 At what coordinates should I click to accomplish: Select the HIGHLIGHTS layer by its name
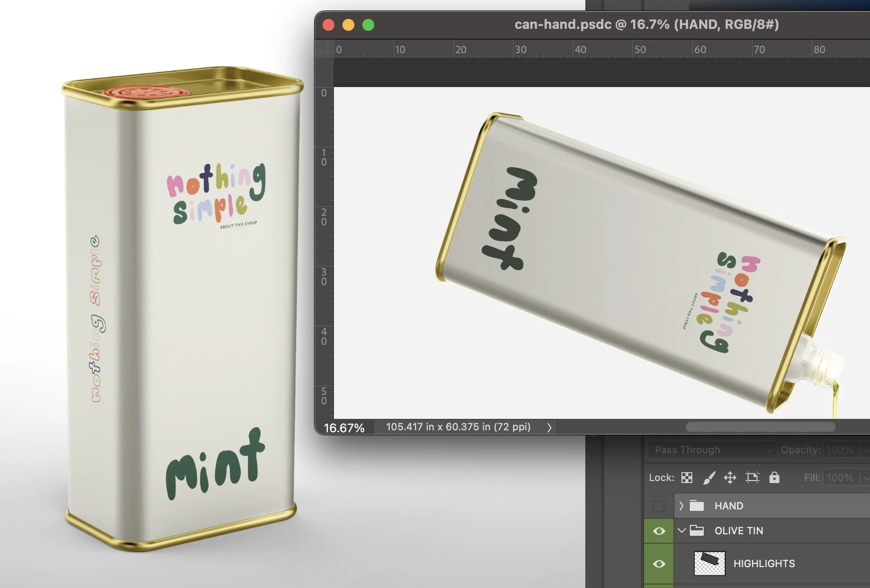point(764,563)
